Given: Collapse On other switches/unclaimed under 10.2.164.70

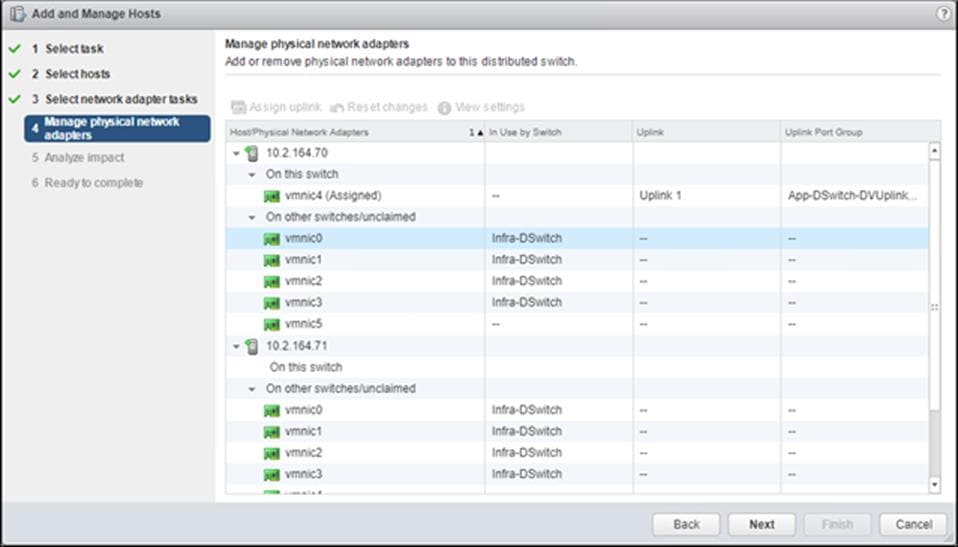Looking at the screenshot, I should coord(252,218).
